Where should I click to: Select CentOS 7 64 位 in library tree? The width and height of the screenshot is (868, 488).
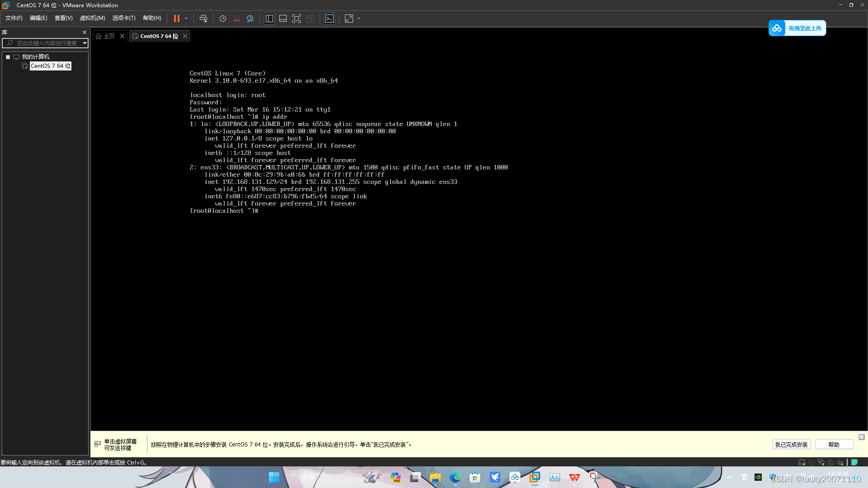(50, 66)
